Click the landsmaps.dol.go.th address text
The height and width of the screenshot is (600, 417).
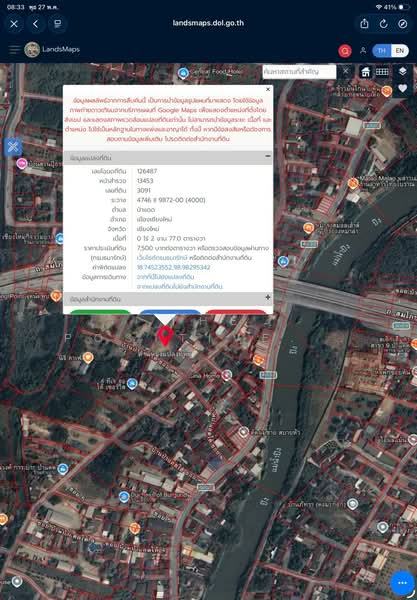click(x=208, y=23)
